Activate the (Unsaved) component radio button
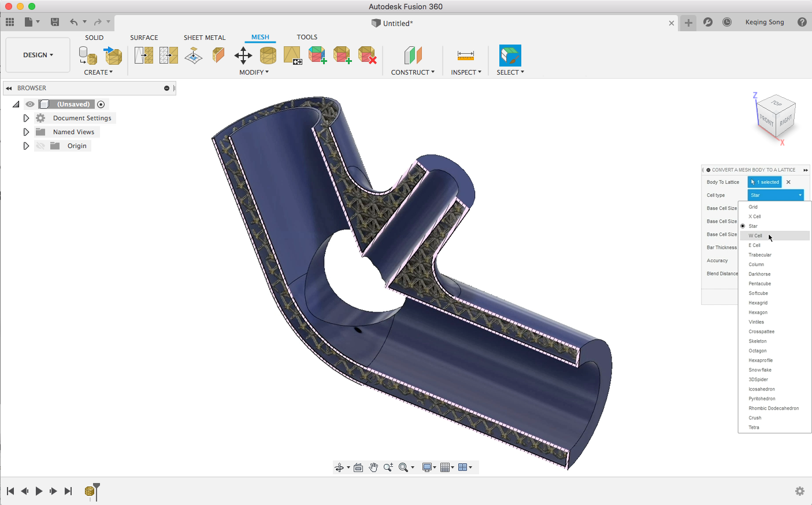 [101, 104]
